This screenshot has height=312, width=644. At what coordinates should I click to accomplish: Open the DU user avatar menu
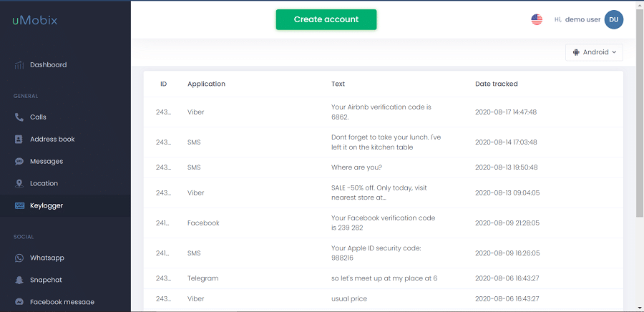(614, 20)
